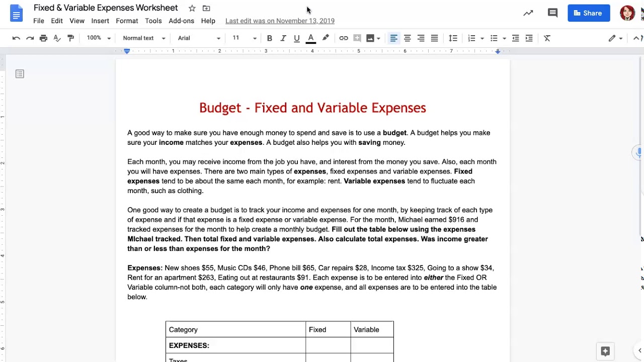
Task: Open the comment history speech bubble
Action: [552, 13]
